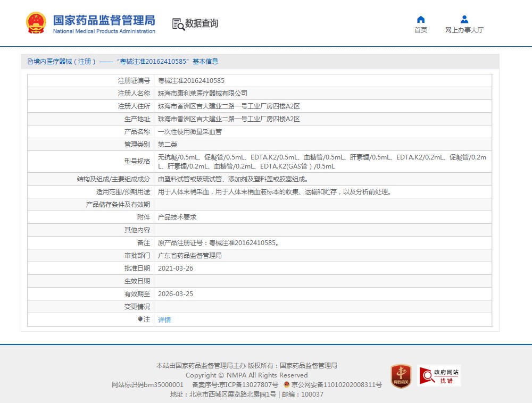Click the 审批部门 label
Viewport: 532px width, 403px height.
click(137, 256)
